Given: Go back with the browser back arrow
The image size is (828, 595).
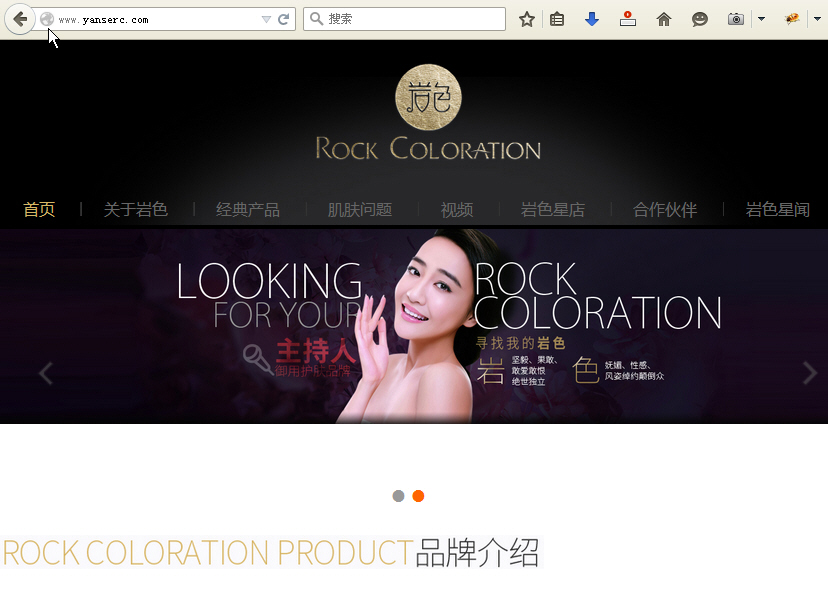Looking at the screenshot, I should tap(20, 20).
